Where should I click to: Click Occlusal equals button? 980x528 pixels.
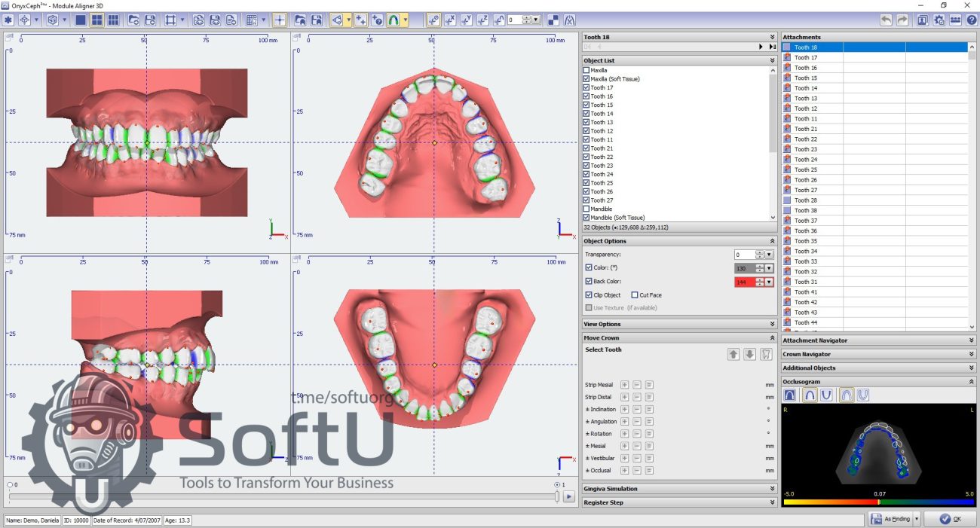click(x=648, y=470)
